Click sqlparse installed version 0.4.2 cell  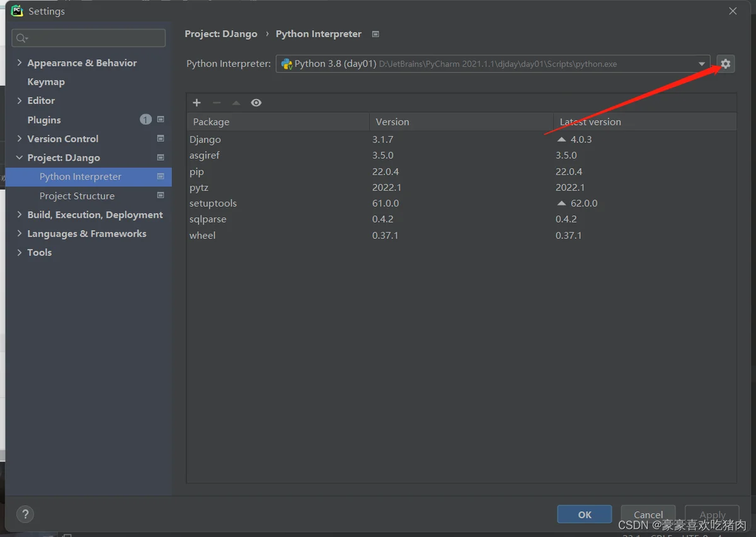click(x=382, y=219)
